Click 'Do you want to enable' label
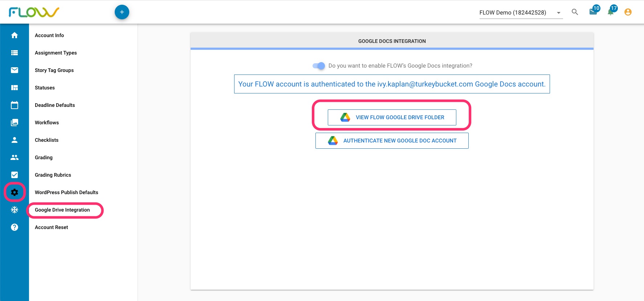Viewport: 644px width, 301px height. point(400,66)
